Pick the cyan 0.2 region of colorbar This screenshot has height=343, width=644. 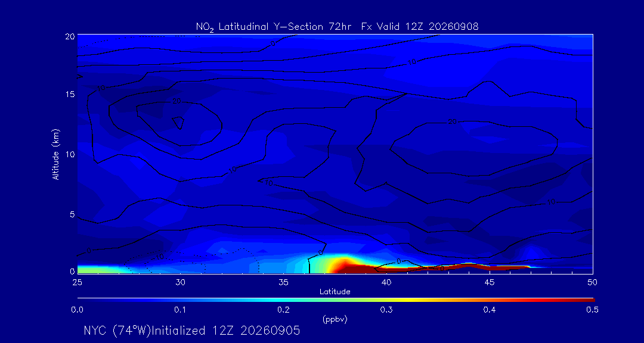click(284, 301)
